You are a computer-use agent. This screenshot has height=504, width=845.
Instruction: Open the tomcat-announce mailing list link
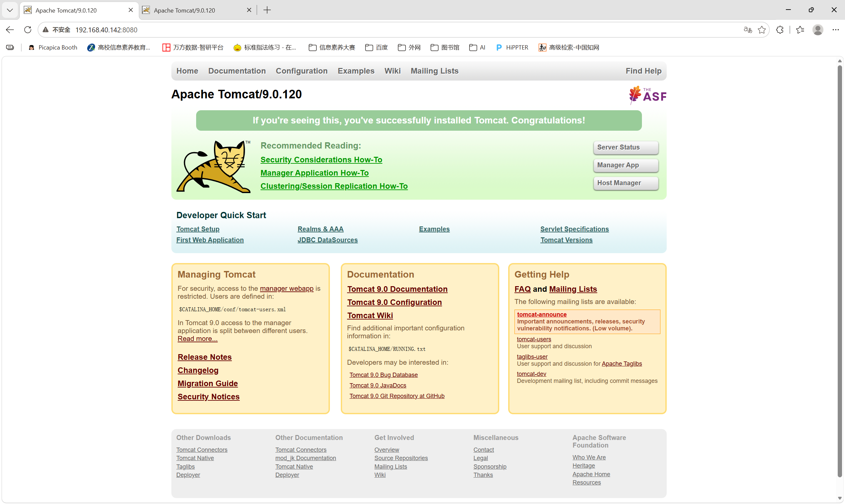(x=542, y=315)
